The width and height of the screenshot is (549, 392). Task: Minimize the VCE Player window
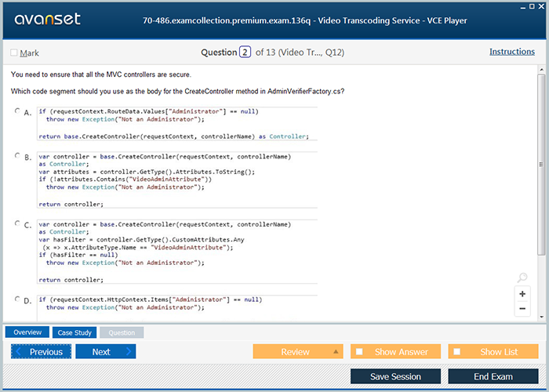[523, 7]
